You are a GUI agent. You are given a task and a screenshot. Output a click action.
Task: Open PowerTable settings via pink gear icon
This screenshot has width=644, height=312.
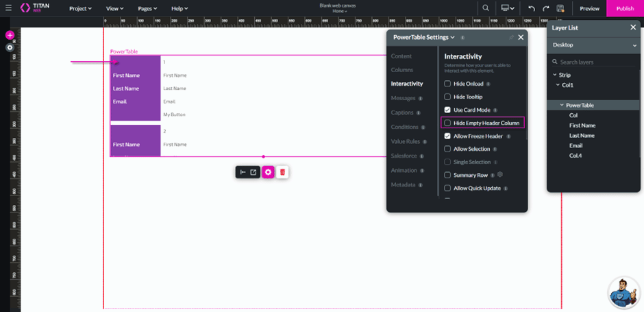click(268, 172)
